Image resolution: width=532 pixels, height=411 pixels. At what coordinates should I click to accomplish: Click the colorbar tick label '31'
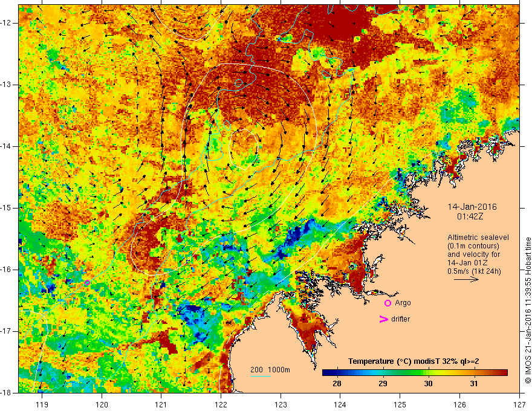coord(473,384)
